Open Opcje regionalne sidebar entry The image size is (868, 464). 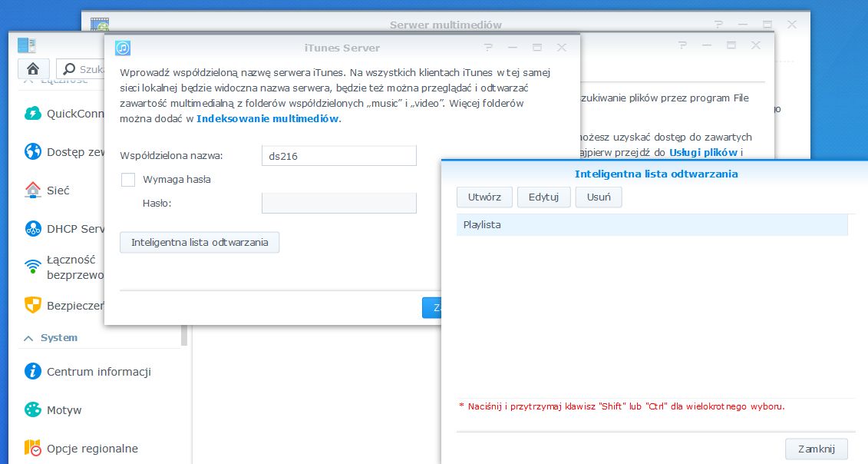click(x=92, y=449)
